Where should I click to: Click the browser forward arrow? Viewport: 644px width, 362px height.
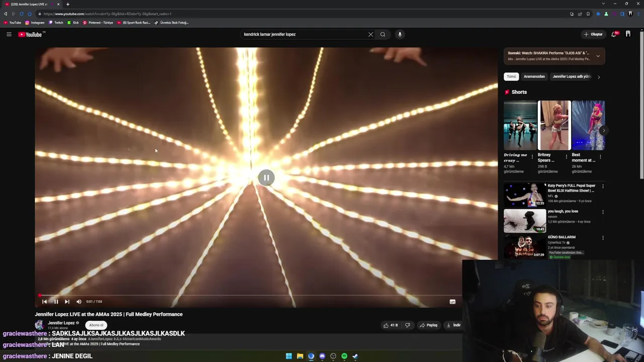pyautogui.click(x=13, y=14)
